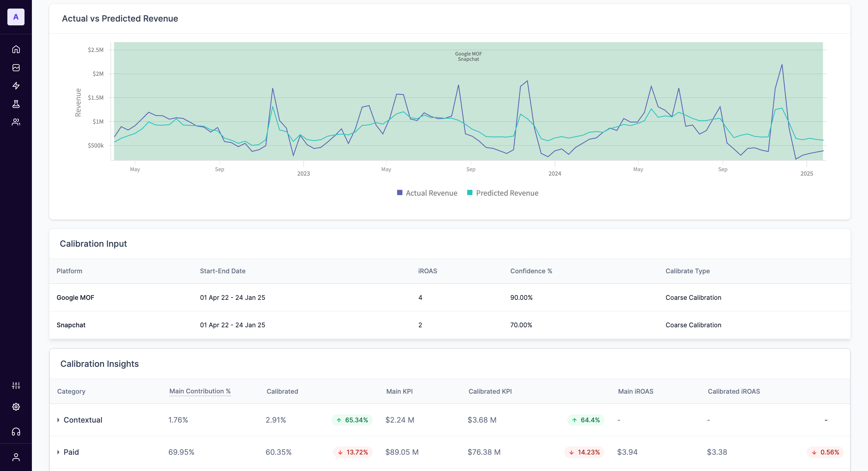The image size is (868, 471).
Task: Click the Google MOF Snapchat chart annotation
Action: coord(468,56)
